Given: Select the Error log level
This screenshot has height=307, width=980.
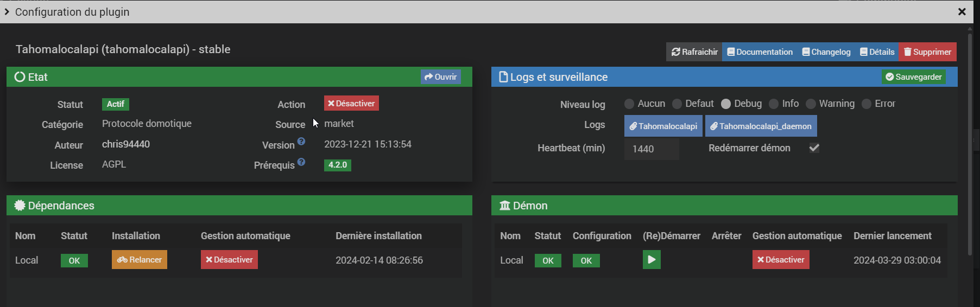Looking at the screenshot, I should [x=867, y=104].
